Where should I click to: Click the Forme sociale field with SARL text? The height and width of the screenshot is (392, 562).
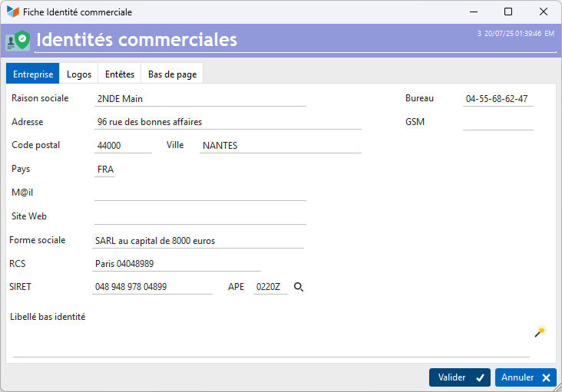[198, 241]
